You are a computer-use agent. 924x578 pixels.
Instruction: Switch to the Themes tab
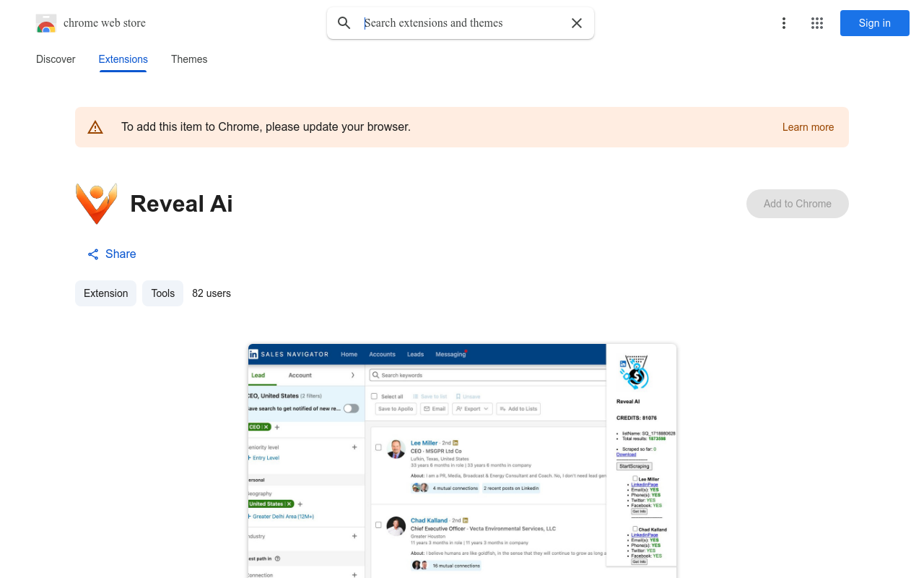tap(189, 59)
